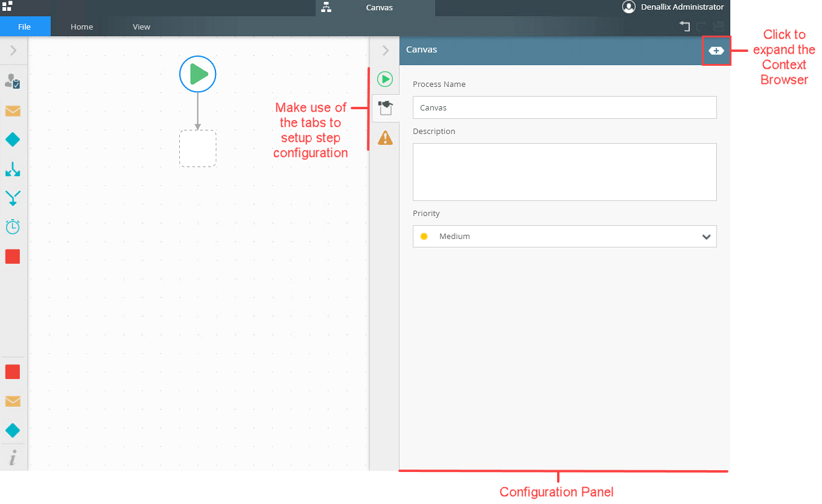Select the diamond icon in lower toolbox group
Screen dimensions: 822x504
pos(13,430)
